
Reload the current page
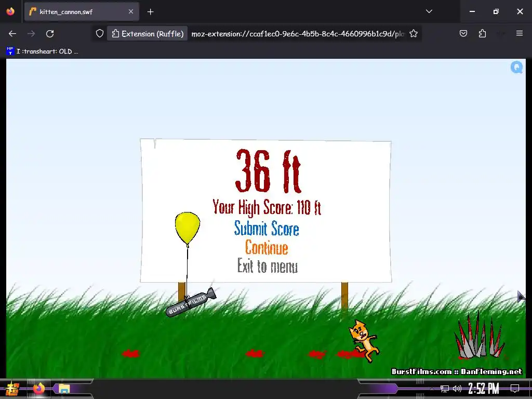pos(50,34)
